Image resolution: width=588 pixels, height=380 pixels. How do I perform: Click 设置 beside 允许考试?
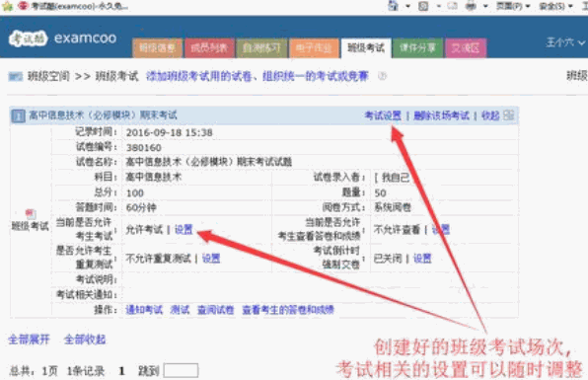pyautogui.click(x=184, y=229)
